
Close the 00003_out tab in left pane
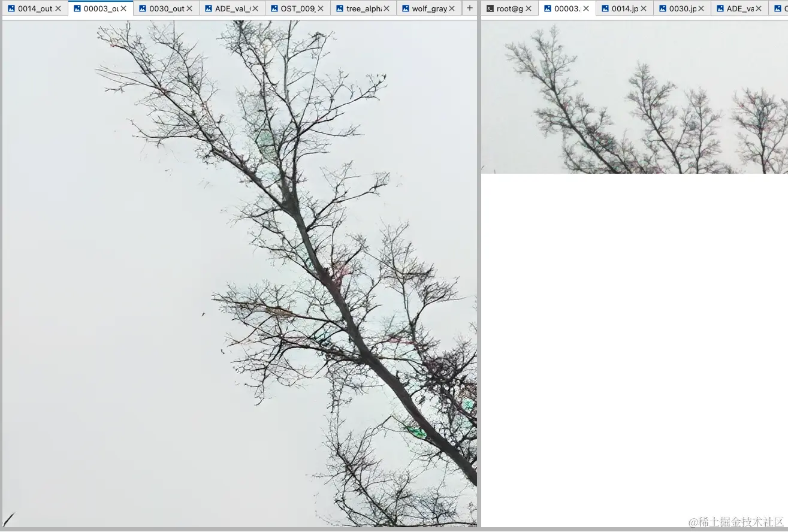123,9
